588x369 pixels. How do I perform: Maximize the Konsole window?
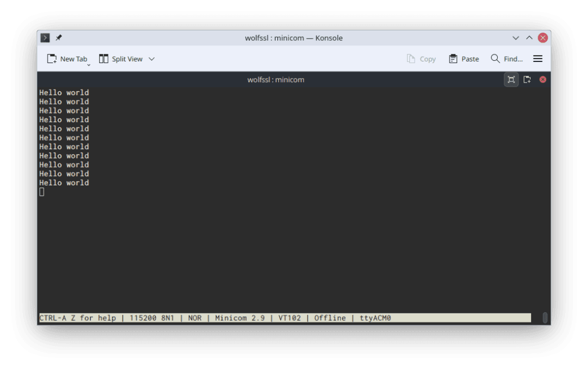point(529,38)
